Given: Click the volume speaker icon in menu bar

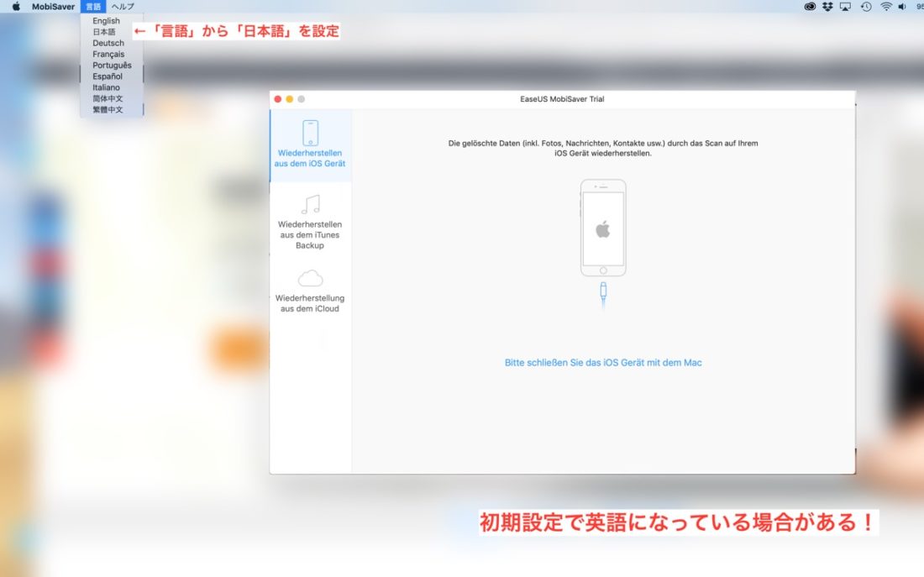Looking at the screenshot, I should (901, 7).
